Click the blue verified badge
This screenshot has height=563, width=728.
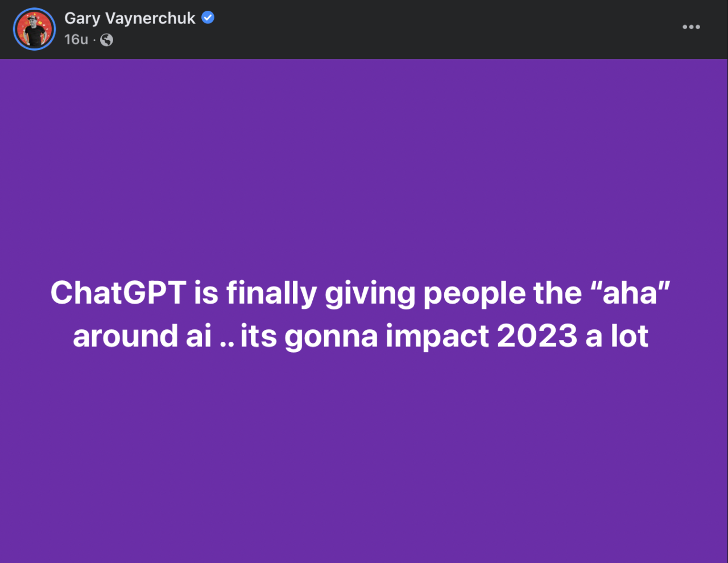(208, 18)
